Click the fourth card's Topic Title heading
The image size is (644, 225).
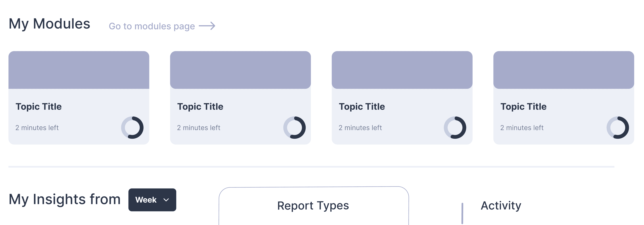click(524, 107)
